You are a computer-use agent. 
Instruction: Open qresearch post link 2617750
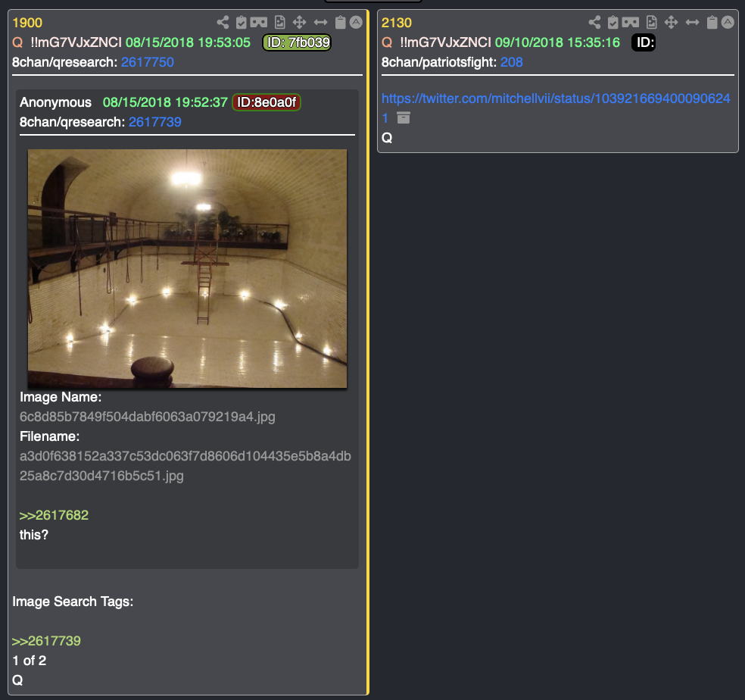pyautogui.click(x=148, y=62)
